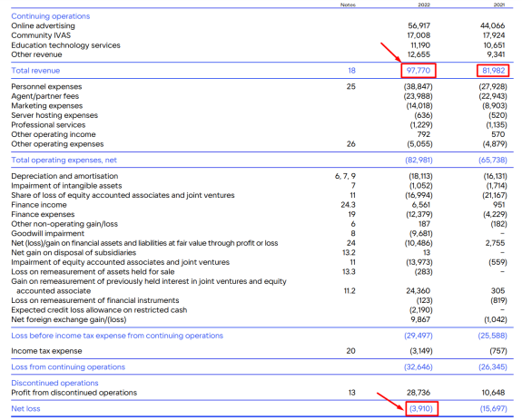522x420 pixels.
Task: Click the 2021 column header
Action: pyautogui.click(x=499, y=5)
